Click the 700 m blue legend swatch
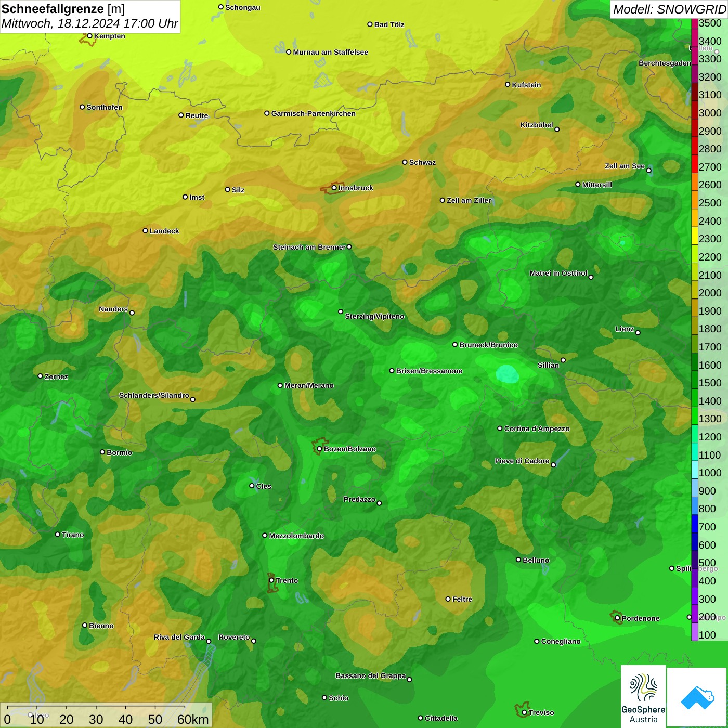Viewport: 728px width, 728px height. pyautogui.click(x=695, y=524)
